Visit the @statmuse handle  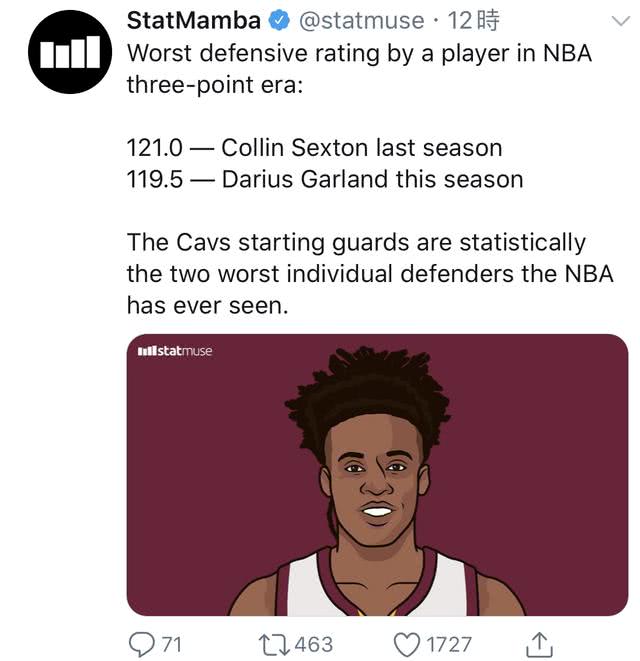coord(361,21)
